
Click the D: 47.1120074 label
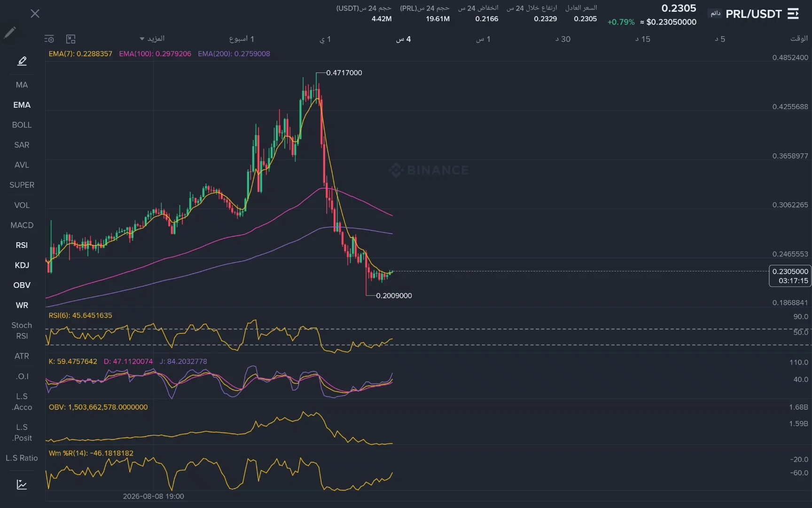[x=128, y=361]
